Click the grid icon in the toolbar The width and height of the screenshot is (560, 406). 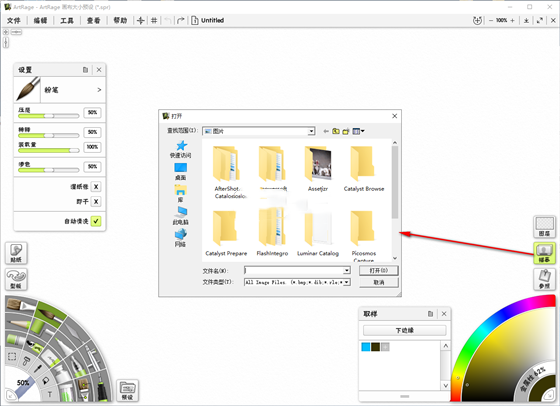coord(154,20)
